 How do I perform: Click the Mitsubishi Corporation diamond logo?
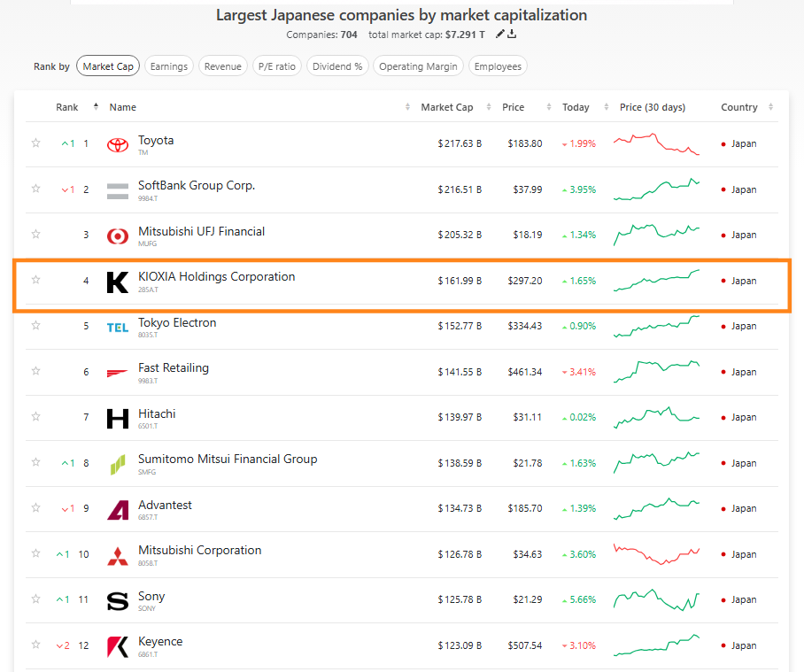(x=118, y=556)
